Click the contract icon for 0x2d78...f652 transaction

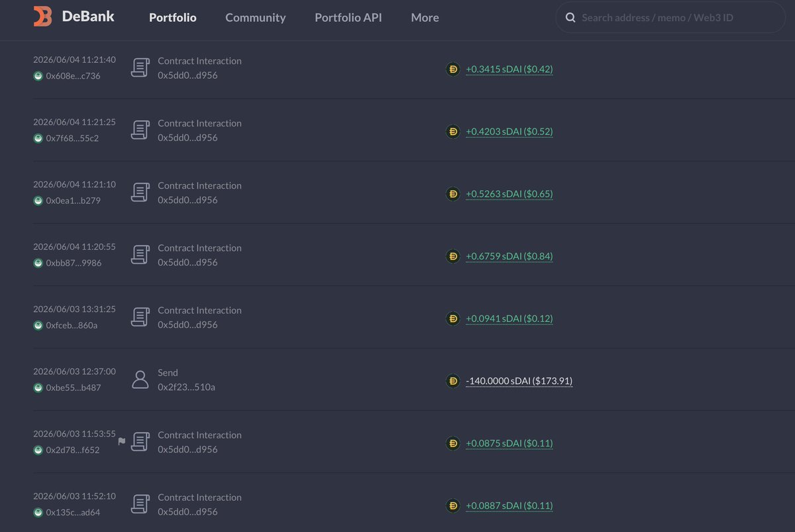click(x=140, y=441)
